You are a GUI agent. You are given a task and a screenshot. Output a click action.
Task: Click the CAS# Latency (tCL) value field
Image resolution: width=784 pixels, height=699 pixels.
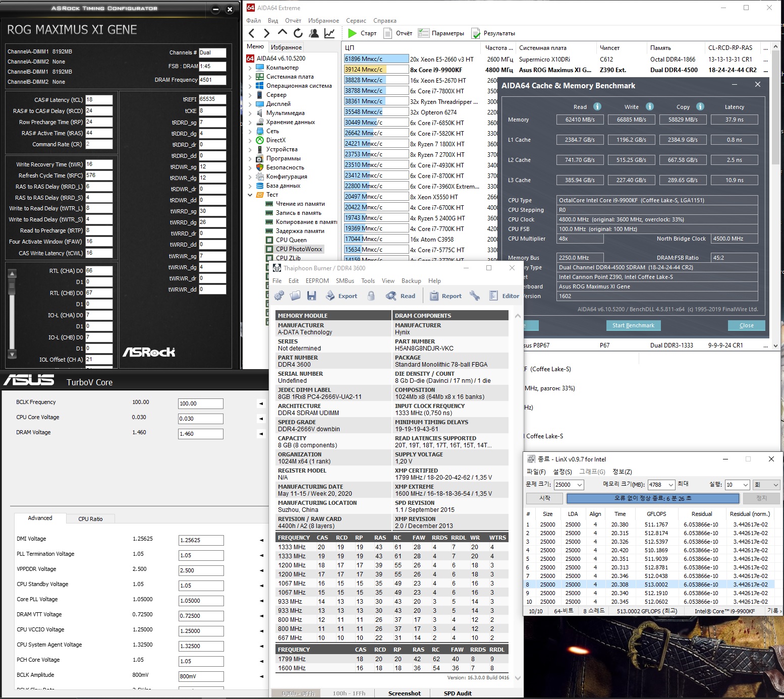click(99, 100)
